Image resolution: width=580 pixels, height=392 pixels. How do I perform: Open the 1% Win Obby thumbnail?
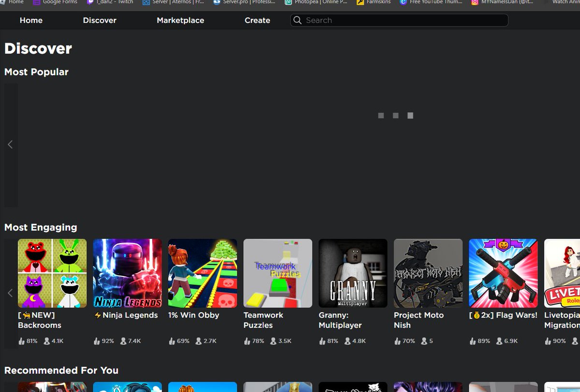coord(203,273)
